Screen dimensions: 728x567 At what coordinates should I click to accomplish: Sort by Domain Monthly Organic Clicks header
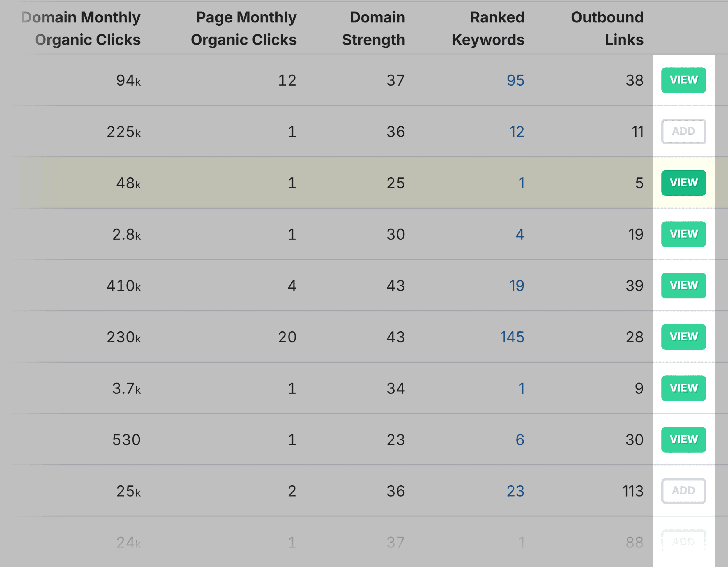click(x=81, y=28)
